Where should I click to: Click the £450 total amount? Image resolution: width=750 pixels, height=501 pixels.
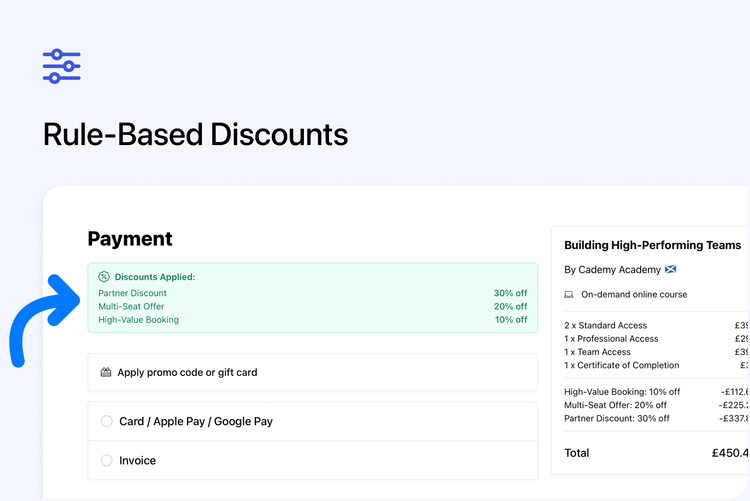[730, 453]
